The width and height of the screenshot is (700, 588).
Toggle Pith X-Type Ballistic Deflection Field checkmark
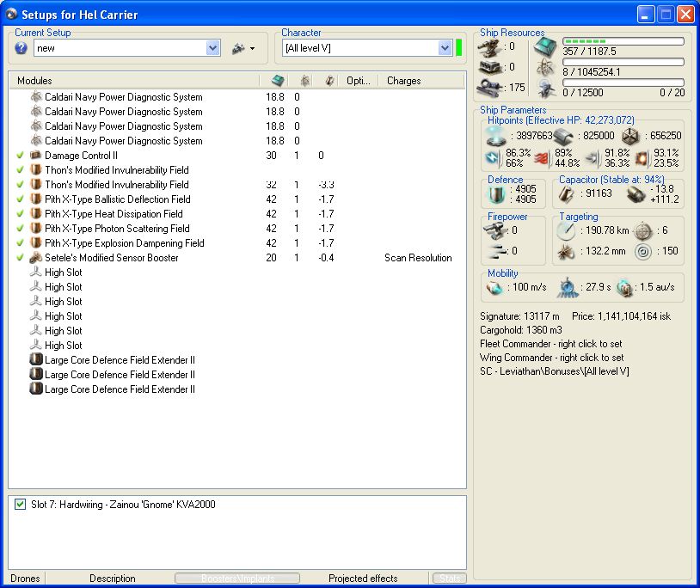point(20,199)
